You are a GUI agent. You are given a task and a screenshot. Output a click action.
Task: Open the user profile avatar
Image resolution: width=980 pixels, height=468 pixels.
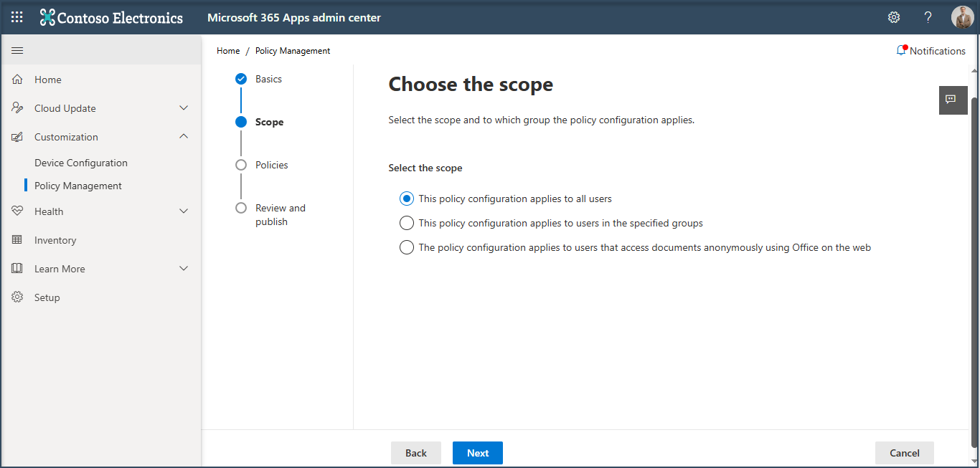[x=962, y=17]
